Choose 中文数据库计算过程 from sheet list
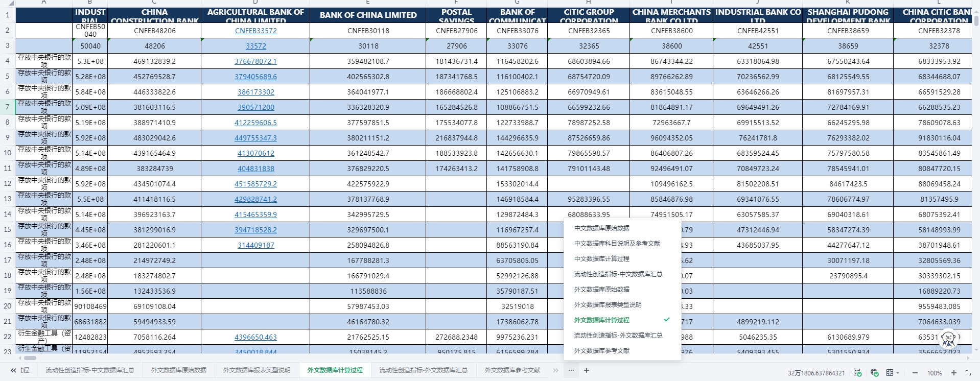Screen dimensions: 980x381 (x=622, y=259)
